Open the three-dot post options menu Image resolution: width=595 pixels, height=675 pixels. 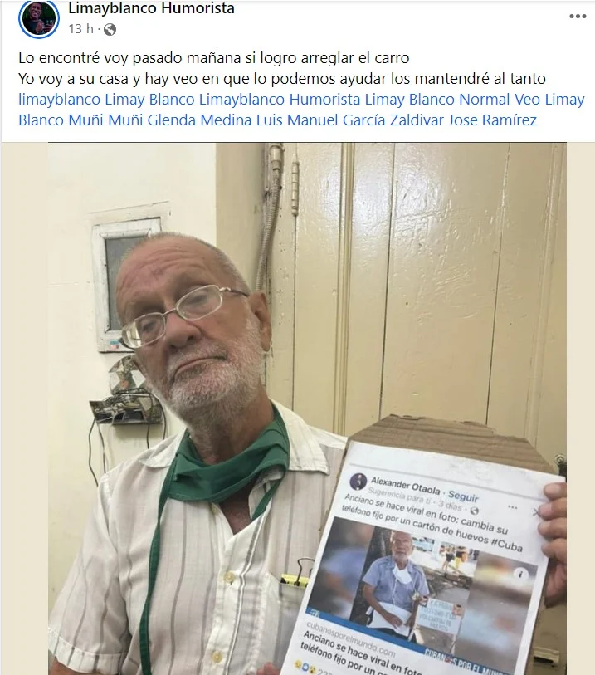[x=578, y=16]
